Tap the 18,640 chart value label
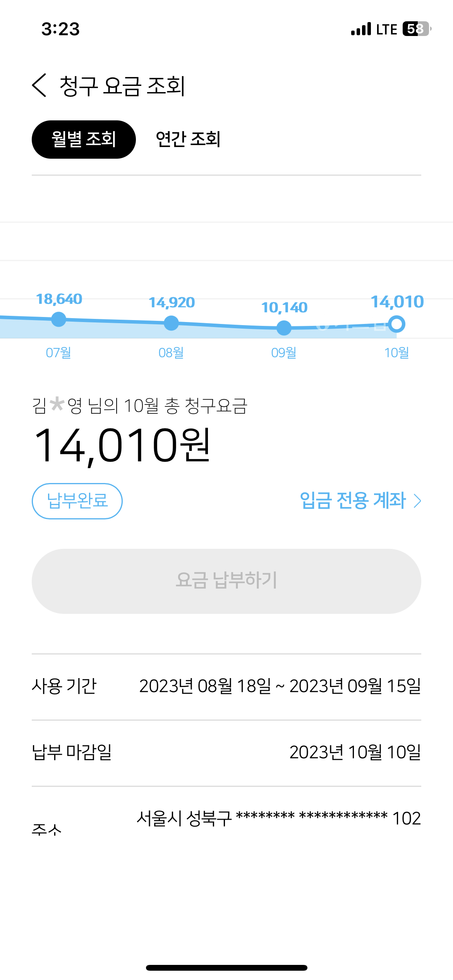The image size is (453, 980). click(59, 299)
